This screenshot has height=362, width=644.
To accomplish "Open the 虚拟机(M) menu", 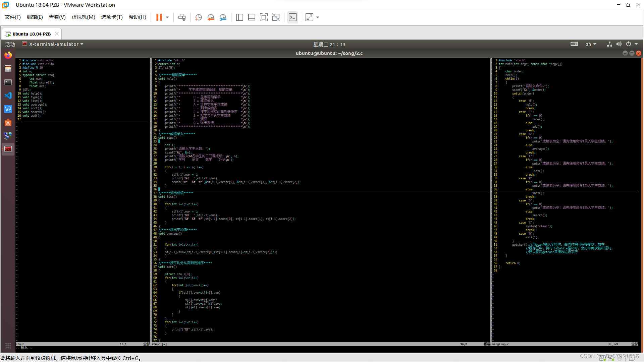I will pyautogui.click(x=83, y=17).
